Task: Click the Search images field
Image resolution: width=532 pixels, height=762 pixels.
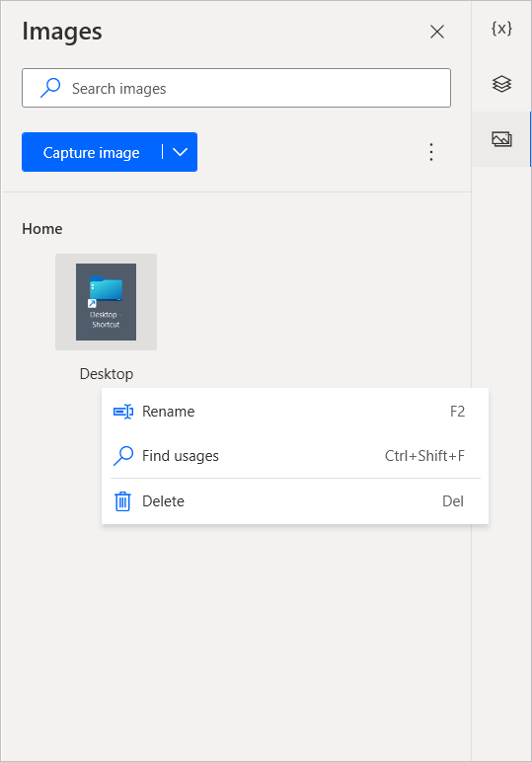Action: [236, 88]
